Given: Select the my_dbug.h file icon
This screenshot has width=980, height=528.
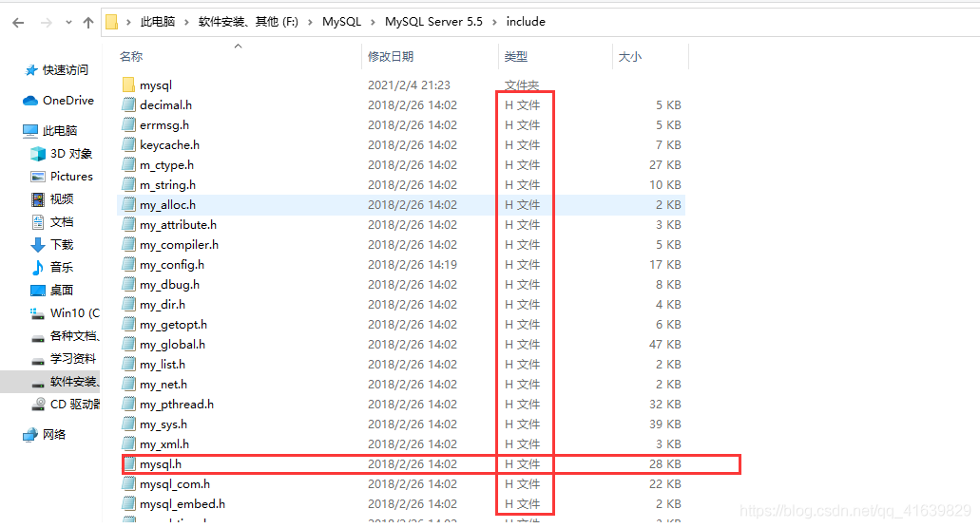Looking at the screenshot, I should tap(128, 285).
